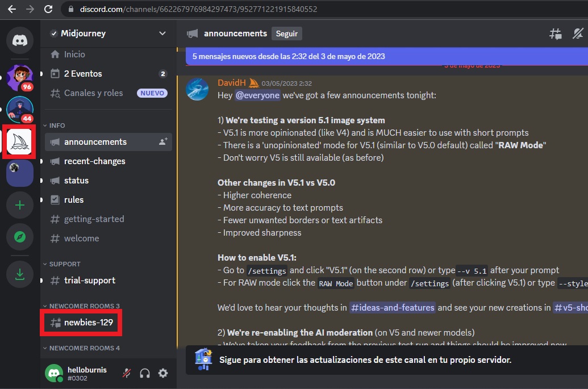Add a server with the plus icon
This screenshot has height=389, width=588.
tap(20, 205)
